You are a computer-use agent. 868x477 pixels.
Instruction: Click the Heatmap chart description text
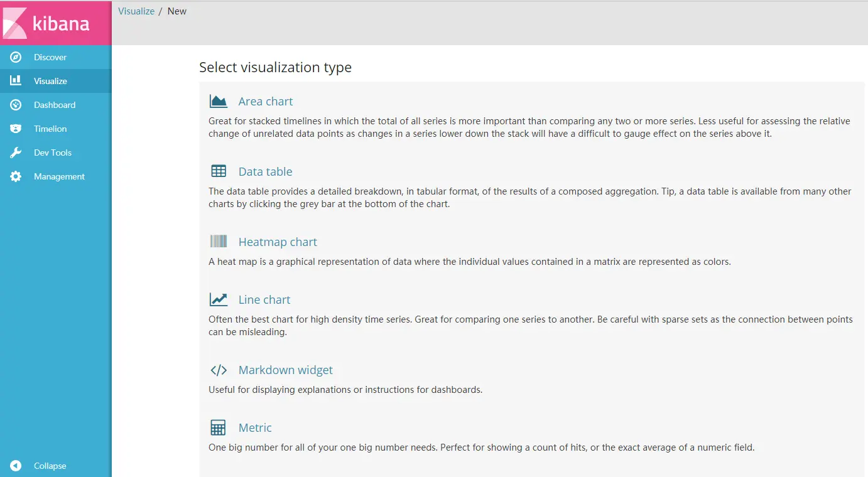(x=470, y=262)
